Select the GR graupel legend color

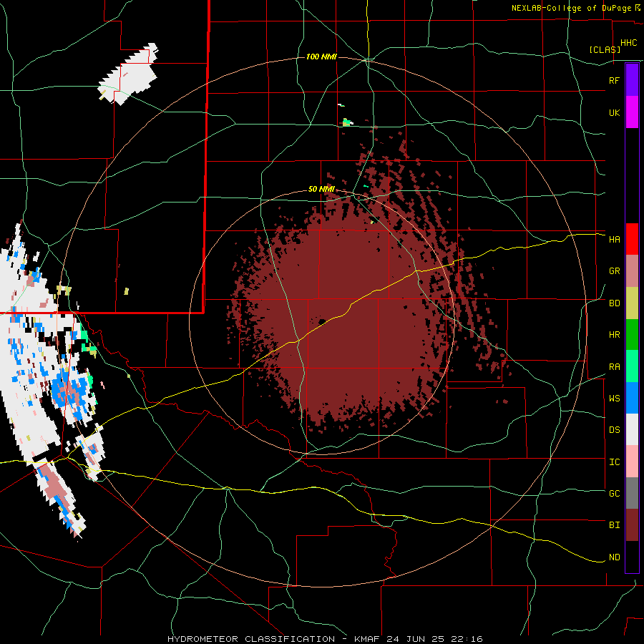tap(632, 270)
